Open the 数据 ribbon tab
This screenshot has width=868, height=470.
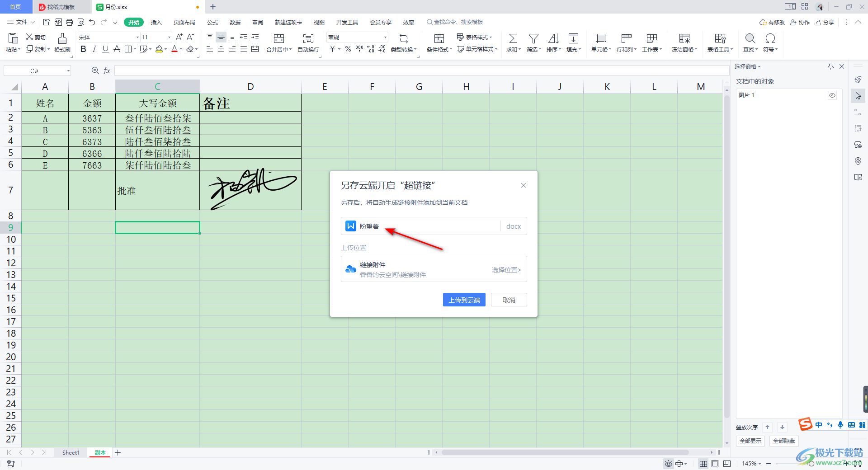coord(235,22)
